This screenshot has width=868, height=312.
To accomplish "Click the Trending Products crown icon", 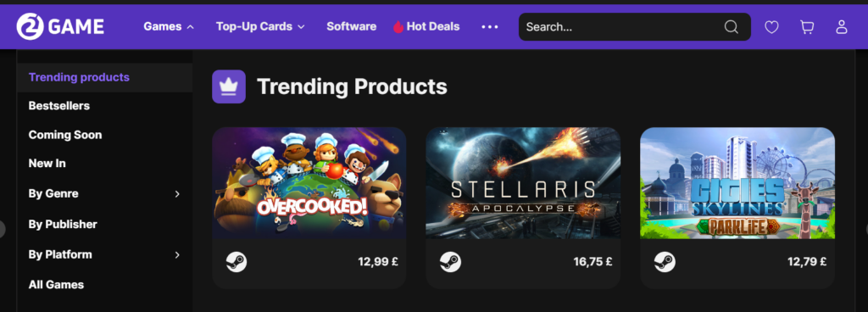I will tap(229, 86).
